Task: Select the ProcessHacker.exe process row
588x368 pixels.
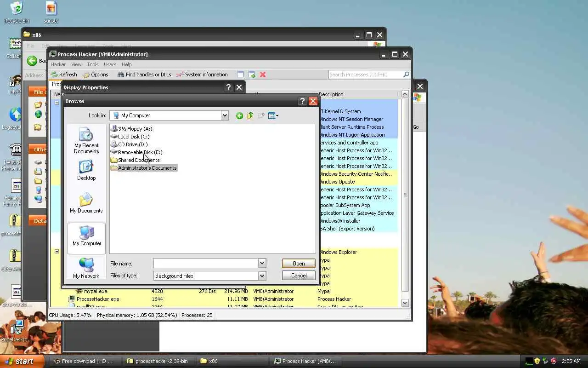Action: (224, 299)
